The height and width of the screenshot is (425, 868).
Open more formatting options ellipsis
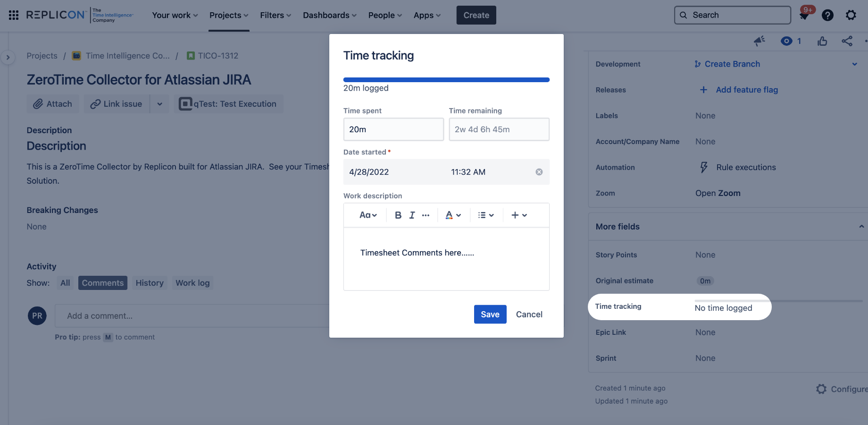pos(426,215)
